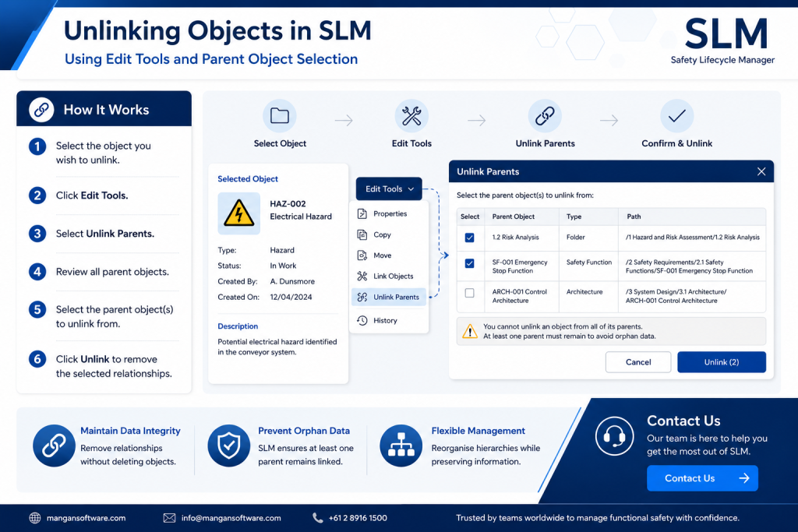798x532 pixels.
Task: Choose History from the Edit Tools menu
Action: 389,320
